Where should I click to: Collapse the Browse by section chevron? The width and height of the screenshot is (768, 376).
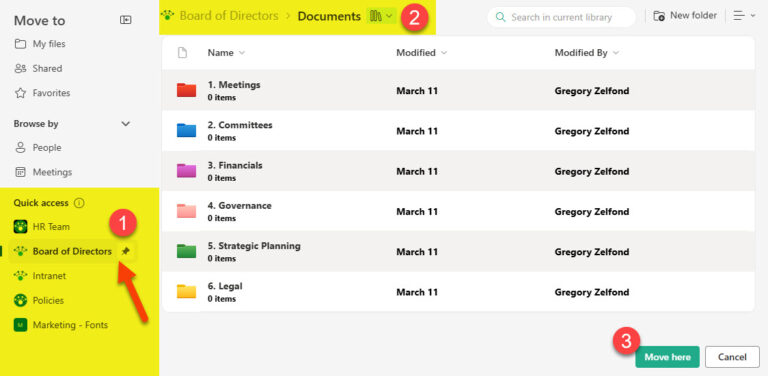click(126, 124)
